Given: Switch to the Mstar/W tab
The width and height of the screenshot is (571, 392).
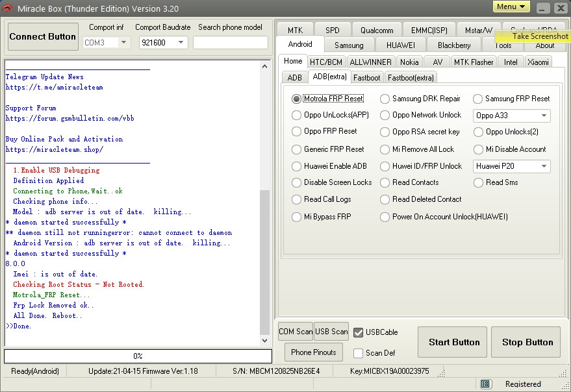Looking at the screenshot, I should pyautogui.click(x=479, y=30).
